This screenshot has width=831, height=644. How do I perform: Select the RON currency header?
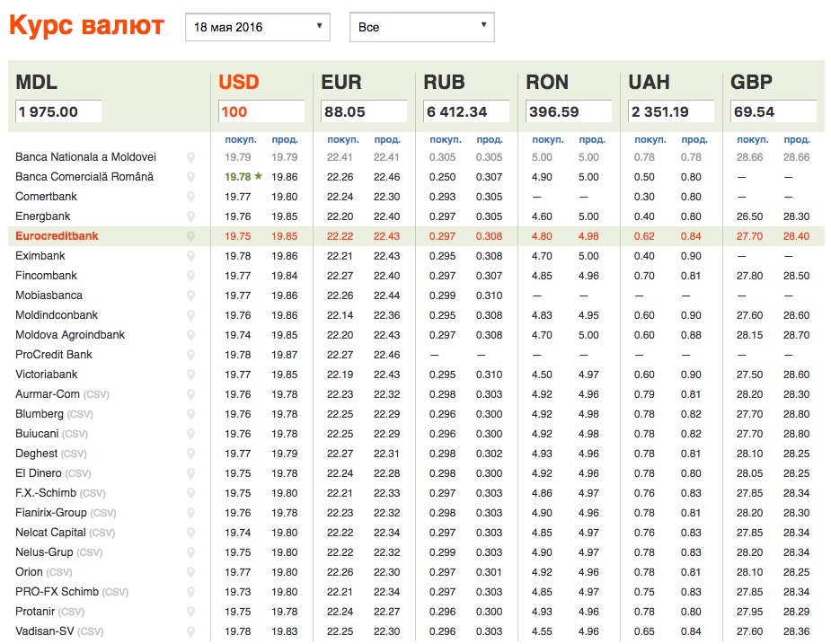(547, 82)
